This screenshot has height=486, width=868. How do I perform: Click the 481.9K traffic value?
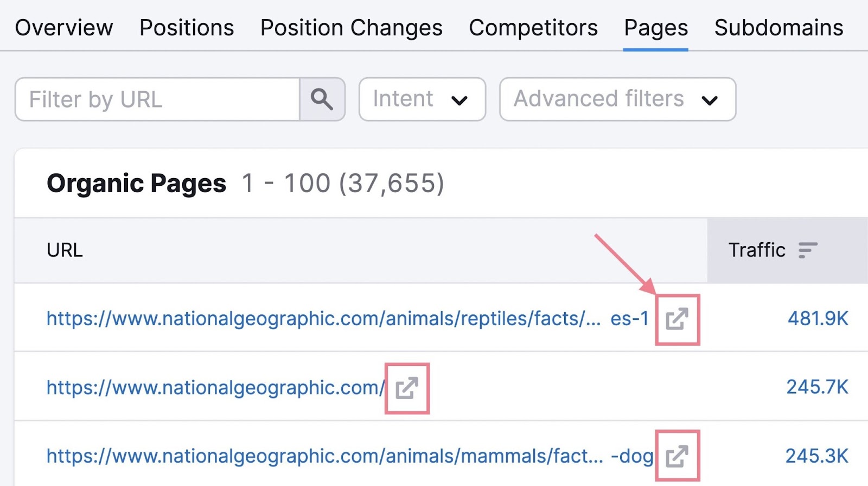818,319
